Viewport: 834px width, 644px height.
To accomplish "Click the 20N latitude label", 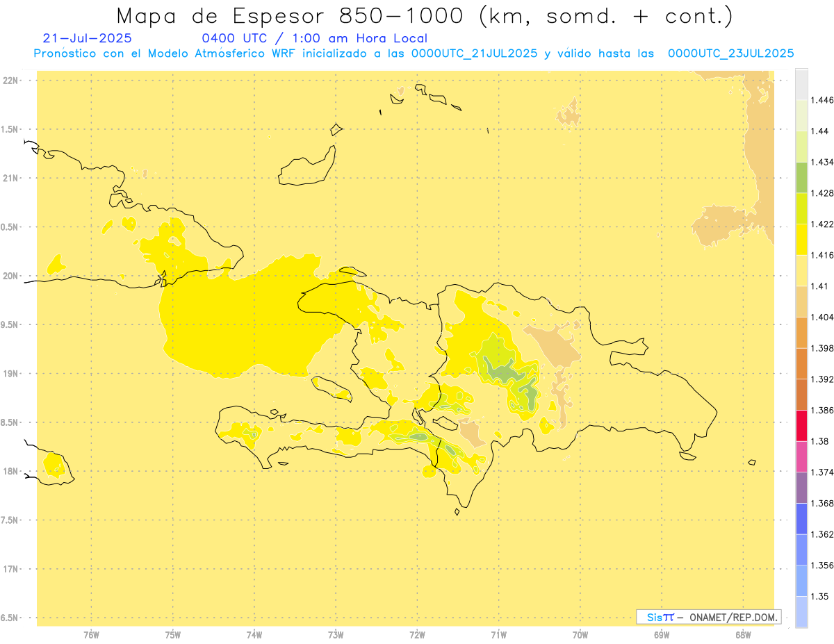I will click(x=12, y=276).
